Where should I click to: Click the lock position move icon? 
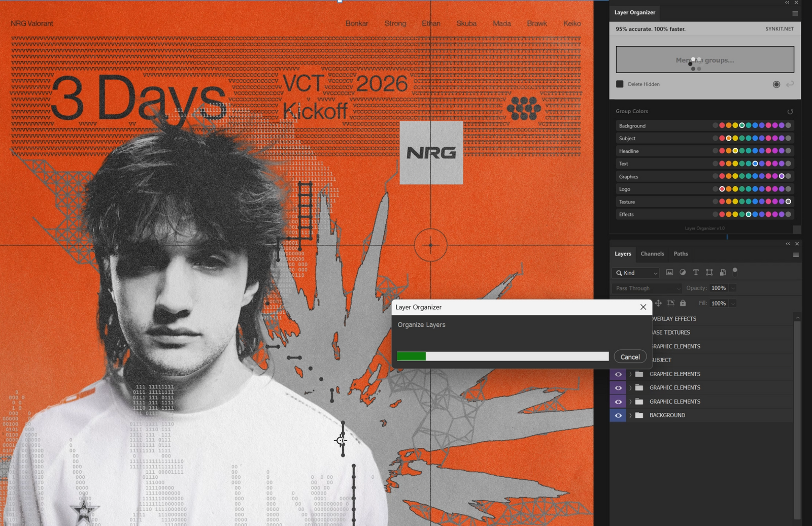tap(658, 303)
